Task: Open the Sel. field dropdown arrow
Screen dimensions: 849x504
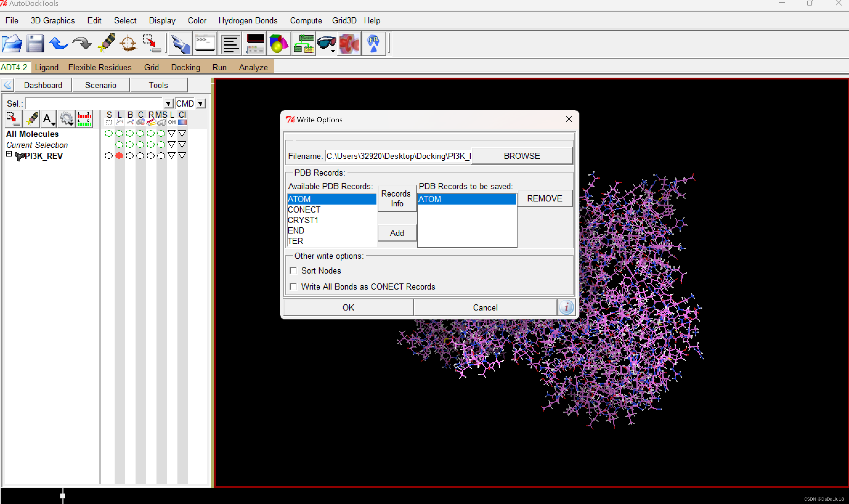Action: coord(169,104)
